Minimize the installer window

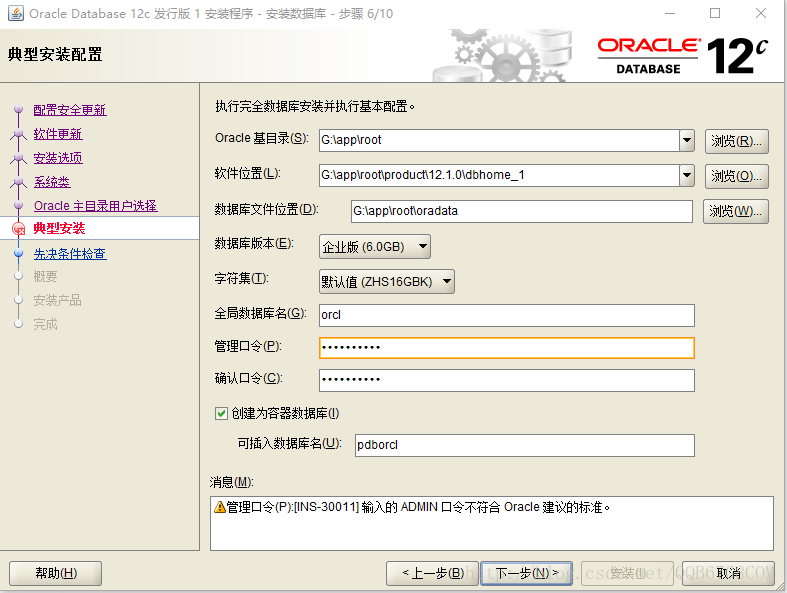(670, 14)
